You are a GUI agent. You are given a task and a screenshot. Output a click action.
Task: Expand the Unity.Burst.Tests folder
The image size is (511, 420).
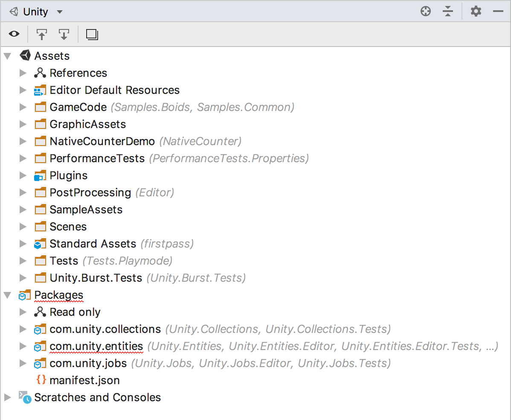23,278
